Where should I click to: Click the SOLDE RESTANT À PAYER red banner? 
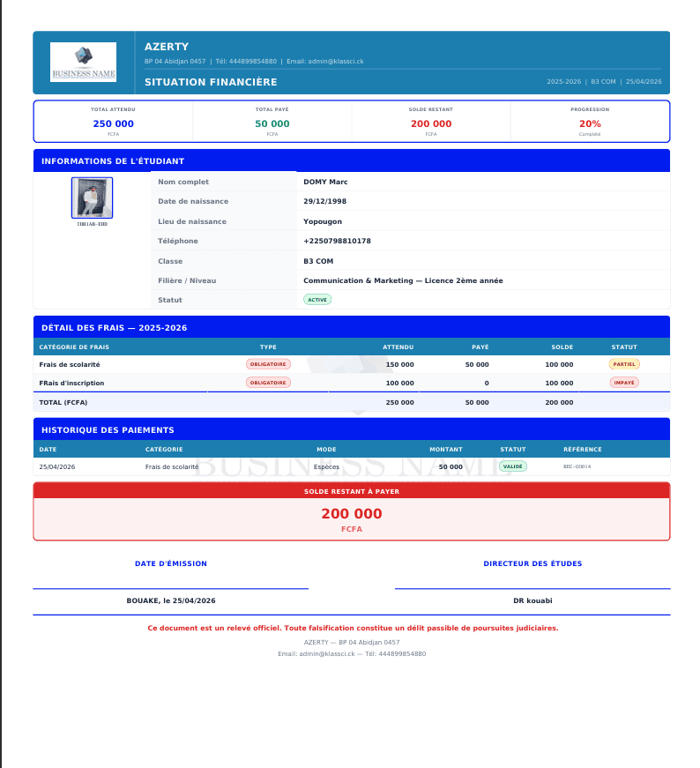[352, 491]
